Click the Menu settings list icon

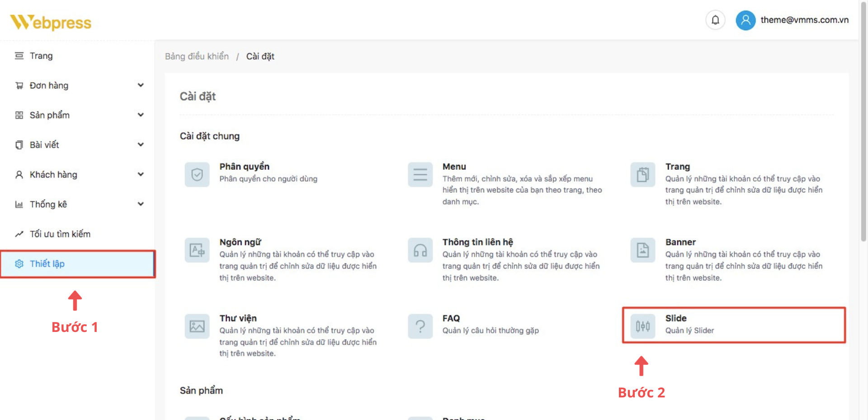tap(420, 174)
